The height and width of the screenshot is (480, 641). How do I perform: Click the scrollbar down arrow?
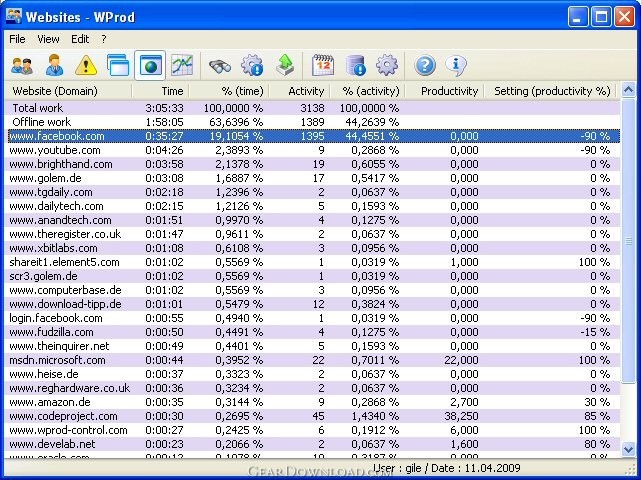[628, 449]
